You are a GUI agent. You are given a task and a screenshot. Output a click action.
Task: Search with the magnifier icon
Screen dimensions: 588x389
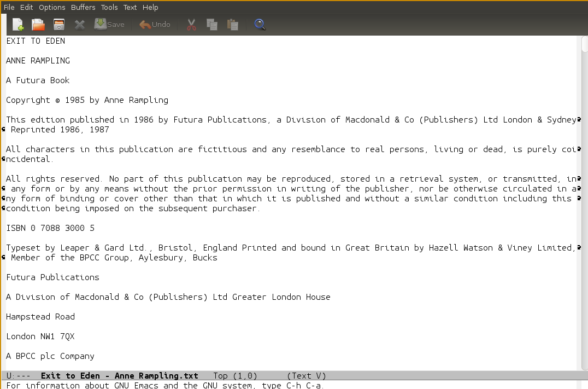(260, 25)
